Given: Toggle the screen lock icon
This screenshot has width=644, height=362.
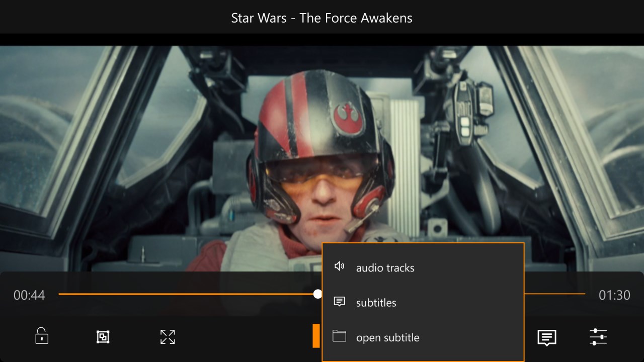Looking at the screenshot, I should [x=41, y=337].
